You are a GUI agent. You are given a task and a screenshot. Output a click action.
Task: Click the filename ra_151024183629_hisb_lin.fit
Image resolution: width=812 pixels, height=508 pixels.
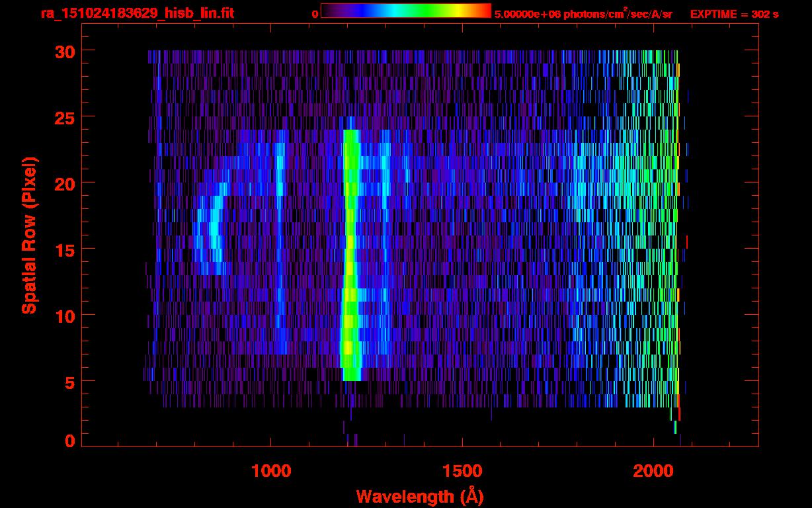(137, 13)
